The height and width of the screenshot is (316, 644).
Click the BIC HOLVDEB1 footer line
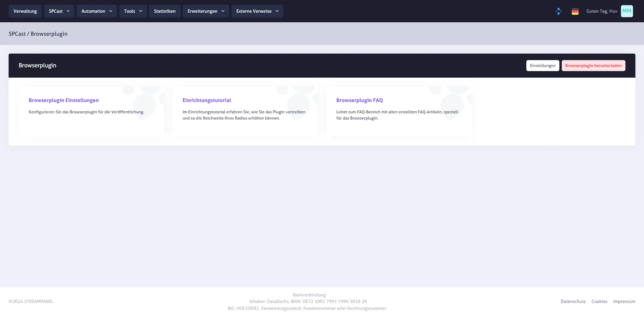point(307,308)
